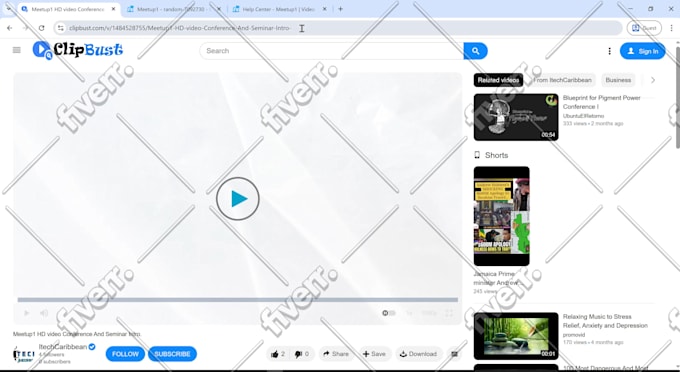Open the hamburger menu beside ClipBust logo

pos(16,50)
